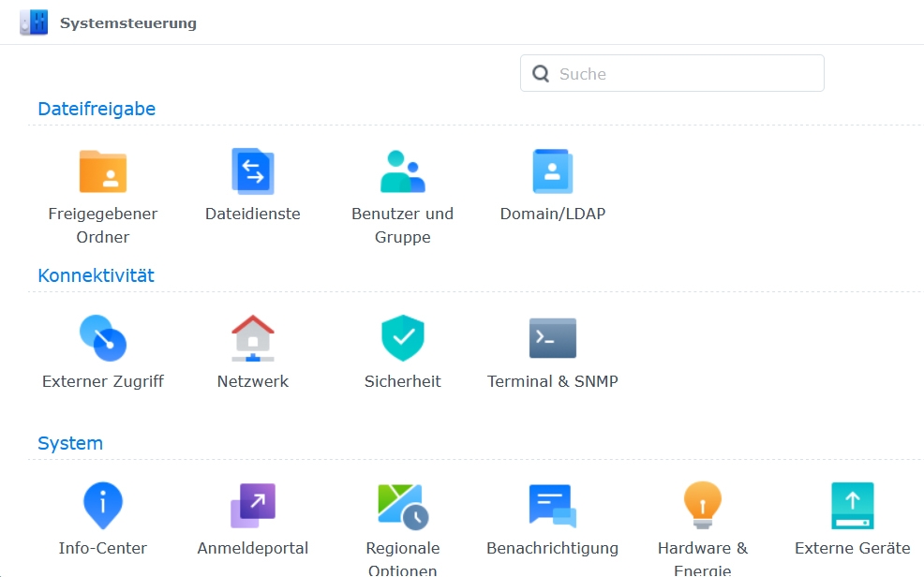
Task: Click the Anmeldeportal label text
Action: [253, 548]
